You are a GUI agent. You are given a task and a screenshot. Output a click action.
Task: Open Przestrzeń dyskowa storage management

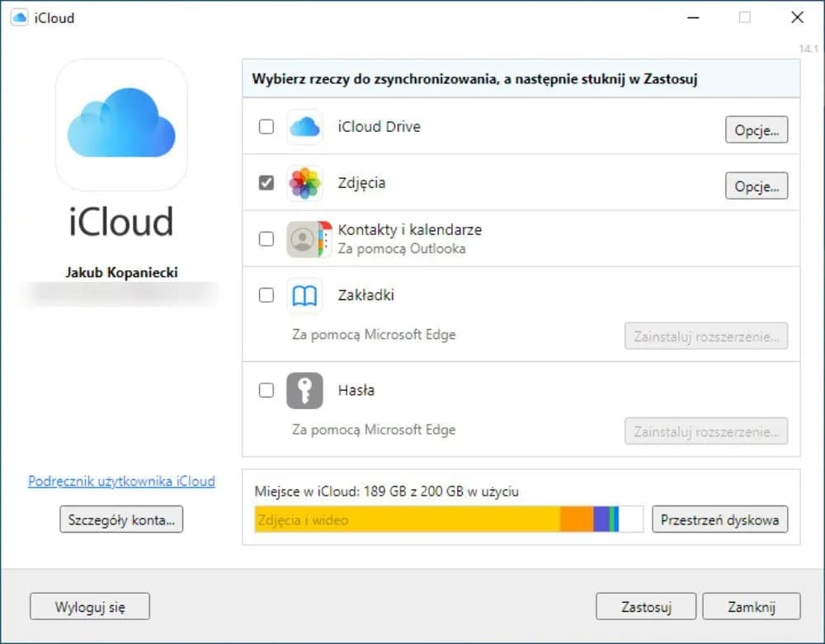point(719,519)
